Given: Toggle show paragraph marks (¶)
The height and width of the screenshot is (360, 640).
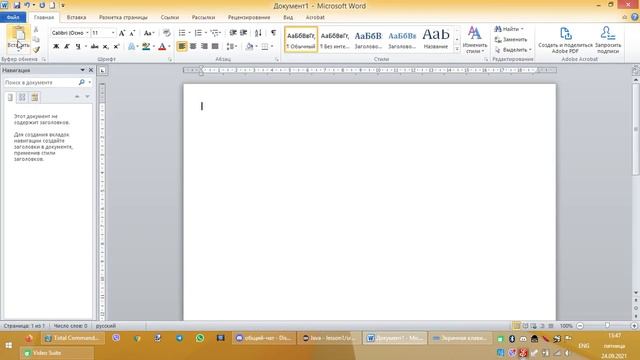Looking at the screenshot, I should click(x=273, y=33).
